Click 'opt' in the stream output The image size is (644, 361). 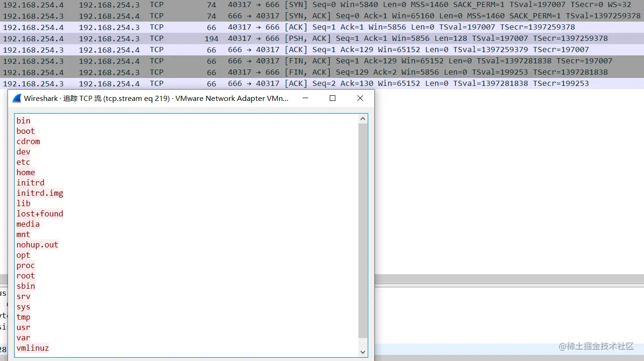click(x=23, y=255)
